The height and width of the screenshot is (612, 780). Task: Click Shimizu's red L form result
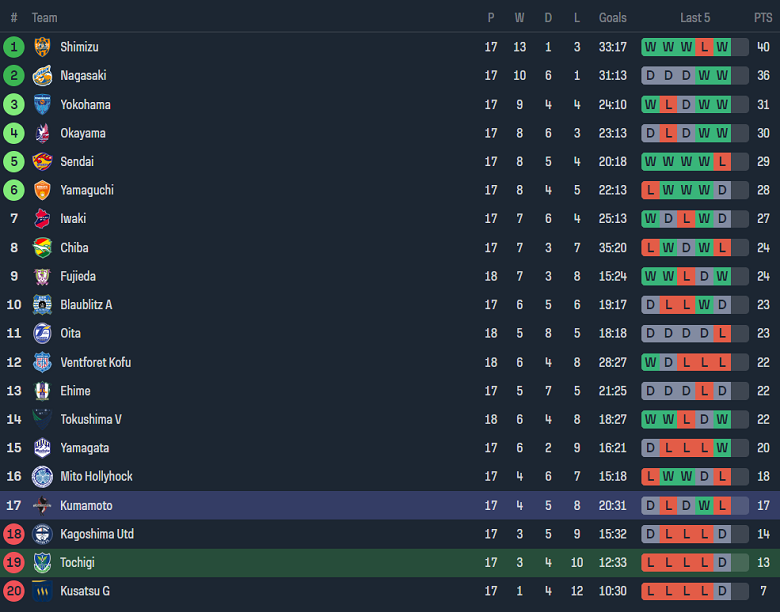pos(705,47)
